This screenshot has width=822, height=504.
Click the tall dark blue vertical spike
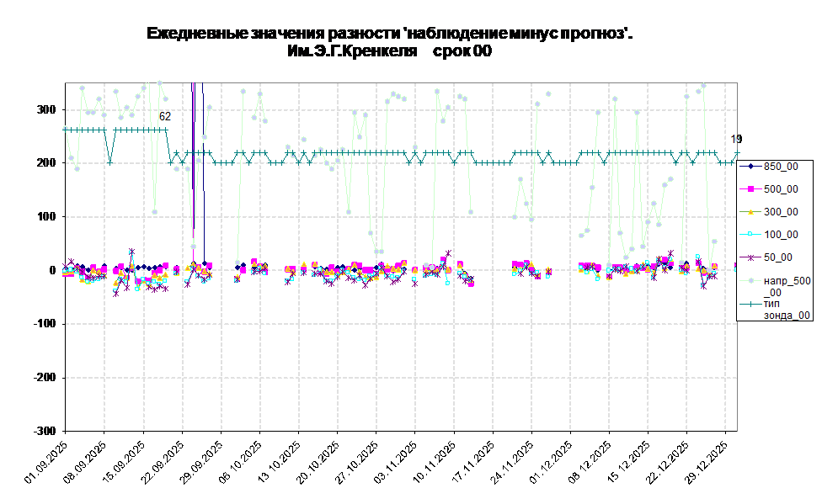[x=195, y=168]
